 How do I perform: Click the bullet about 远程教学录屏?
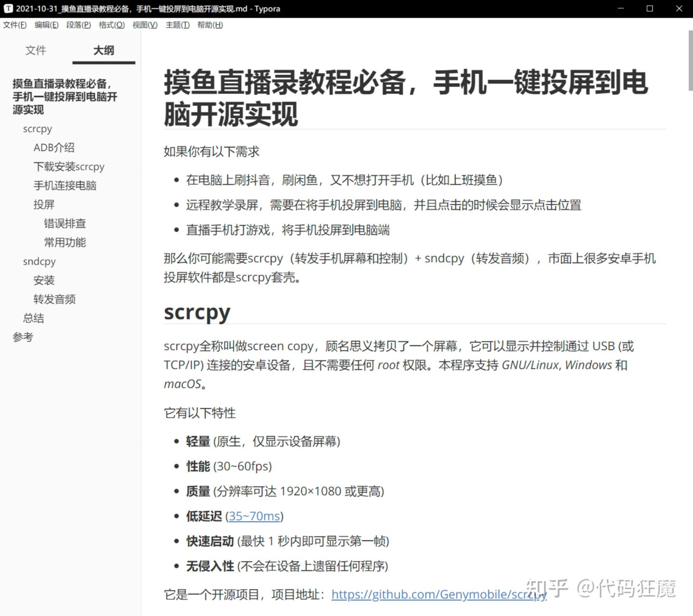[384, 205]
